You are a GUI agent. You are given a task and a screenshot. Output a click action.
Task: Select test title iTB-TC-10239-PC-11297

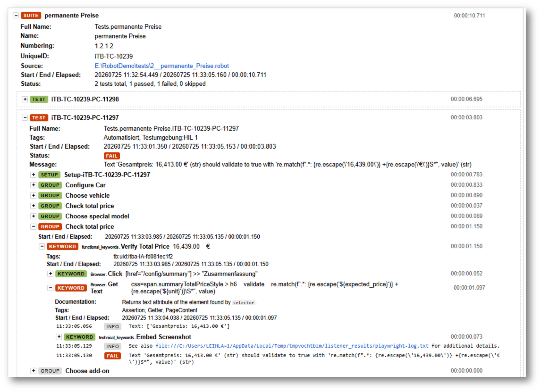point(85,117)
